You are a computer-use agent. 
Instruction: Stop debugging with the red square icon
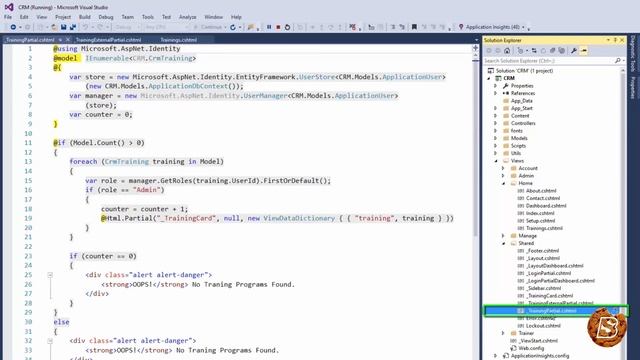coord(278,27)
